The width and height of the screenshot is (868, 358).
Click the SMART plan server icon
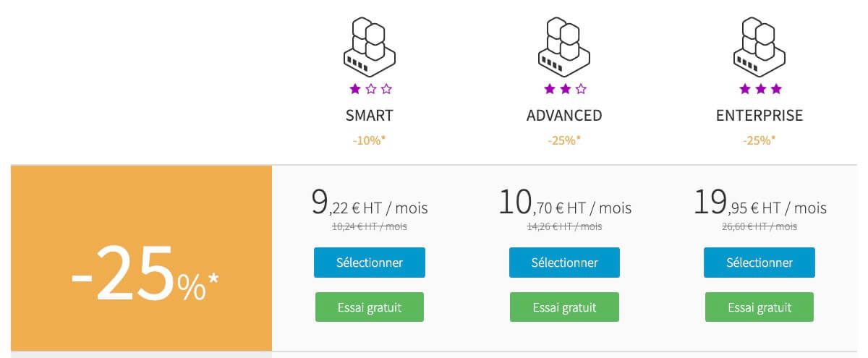[x=369, y=46]
